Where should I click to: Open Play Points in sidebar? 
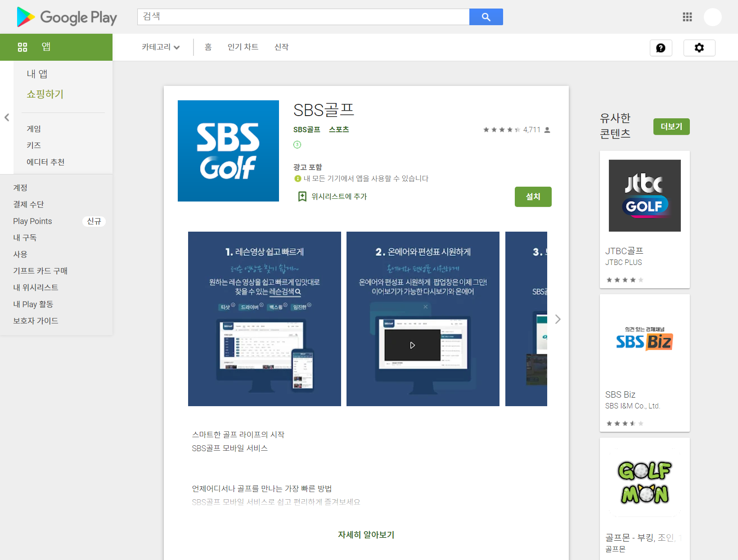tap(32, 221)
